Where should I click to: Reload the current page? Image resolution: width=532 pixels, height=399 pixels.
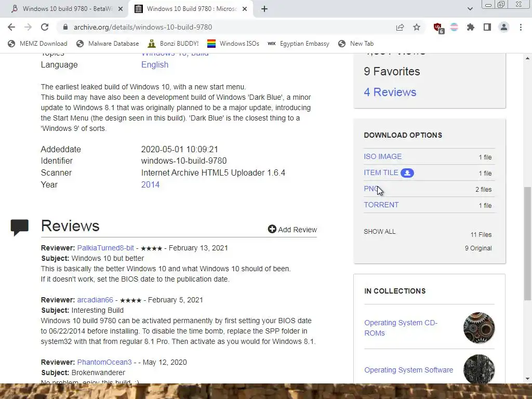pyautogui.click(x=45, y=27)
